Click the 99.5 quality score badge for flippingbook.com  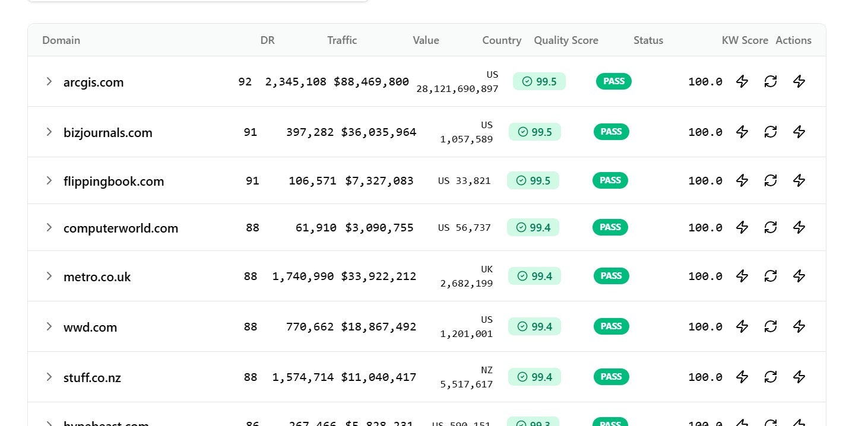point(533,180)
